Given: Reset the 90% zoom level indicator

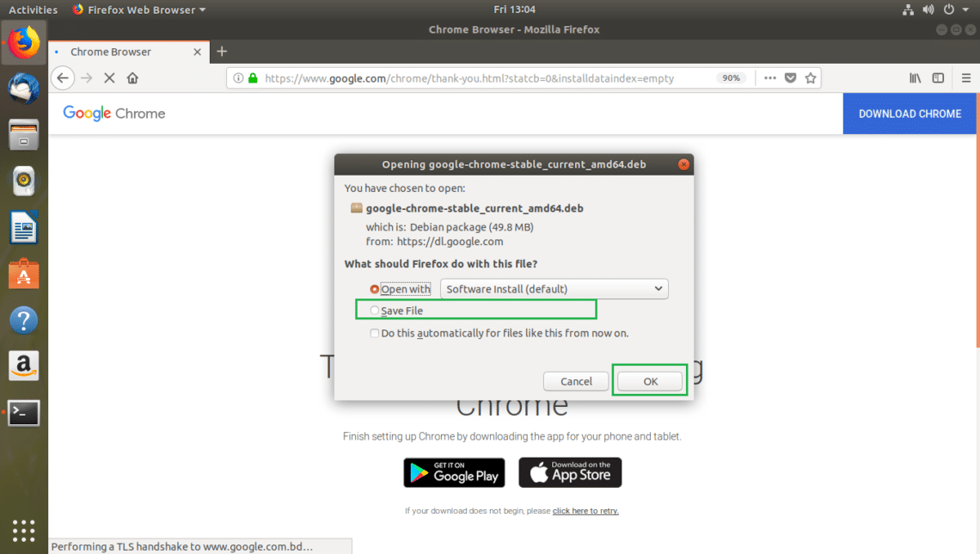Looking at the screenshot, I should coord(731,78).
